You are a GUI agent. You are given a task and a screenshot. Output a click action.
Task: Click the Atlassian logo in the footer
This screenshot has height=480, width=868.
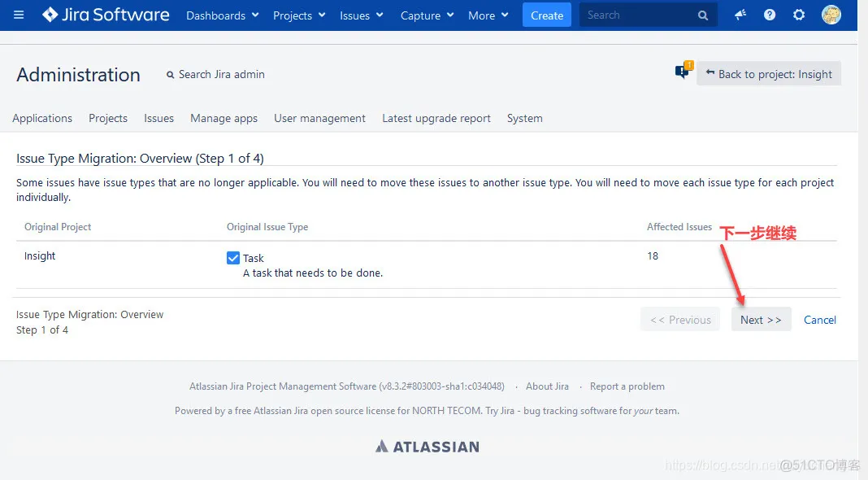tap(427, 446)
